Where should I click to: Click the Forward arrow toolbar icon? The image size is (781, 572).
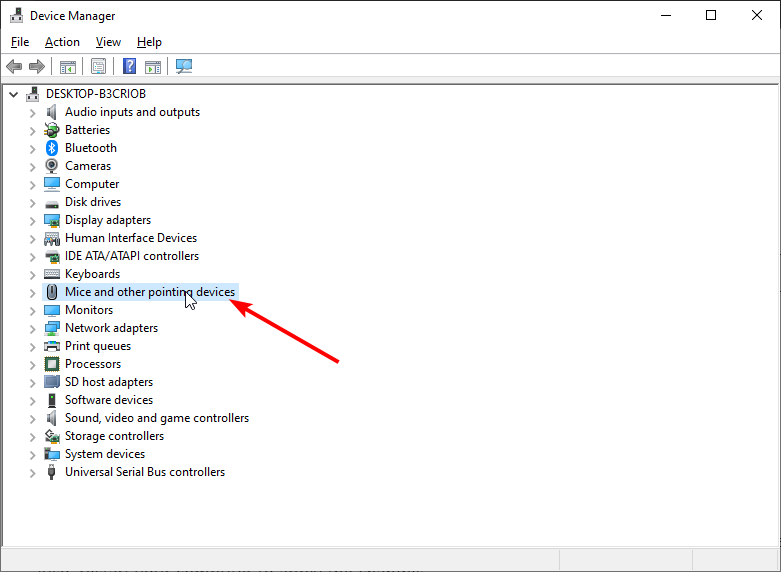coord(37,66)
